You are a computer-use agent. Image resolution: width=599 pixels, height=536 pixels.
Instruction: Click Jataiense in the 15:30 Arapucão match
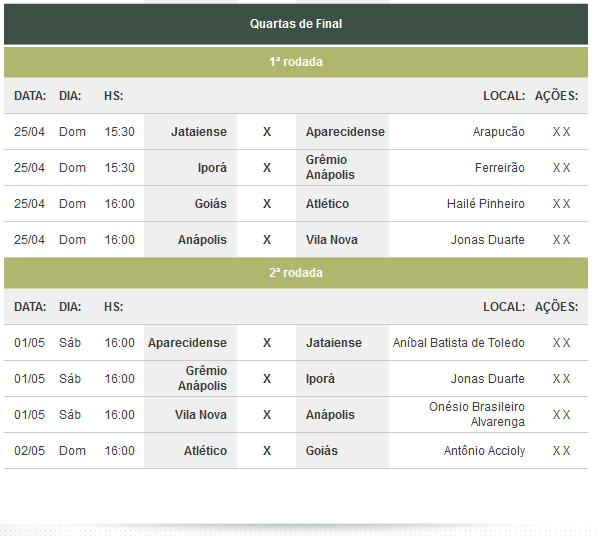pos(199,132)
